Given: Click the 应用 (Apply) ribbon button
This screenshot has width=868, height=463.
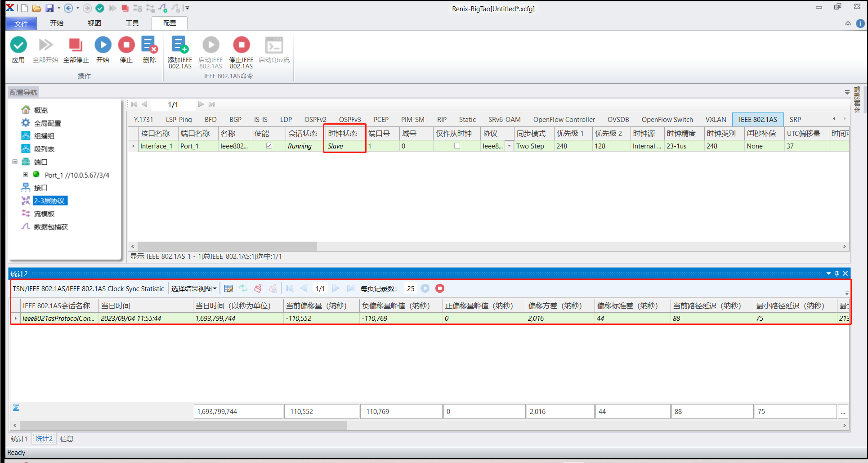Looking at the screenshot, I should 18,50.
